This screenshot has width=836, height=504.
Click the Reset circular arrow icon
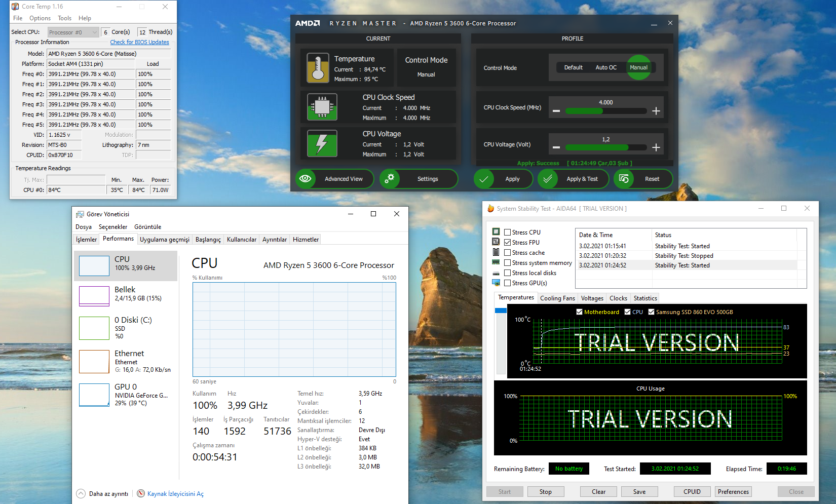coord(624,179)
